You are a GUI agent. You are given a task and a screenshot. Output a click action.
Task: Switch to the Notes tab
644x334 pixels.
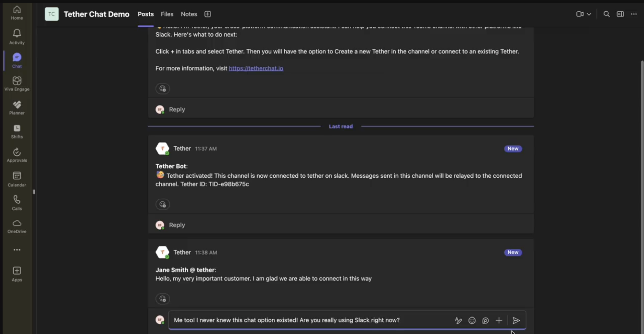[189, 14]
